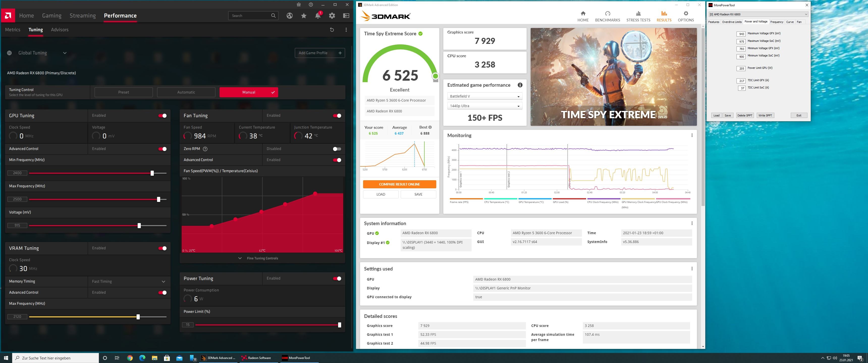Open Battlefield V game dropdown

(x=485, y=96)
